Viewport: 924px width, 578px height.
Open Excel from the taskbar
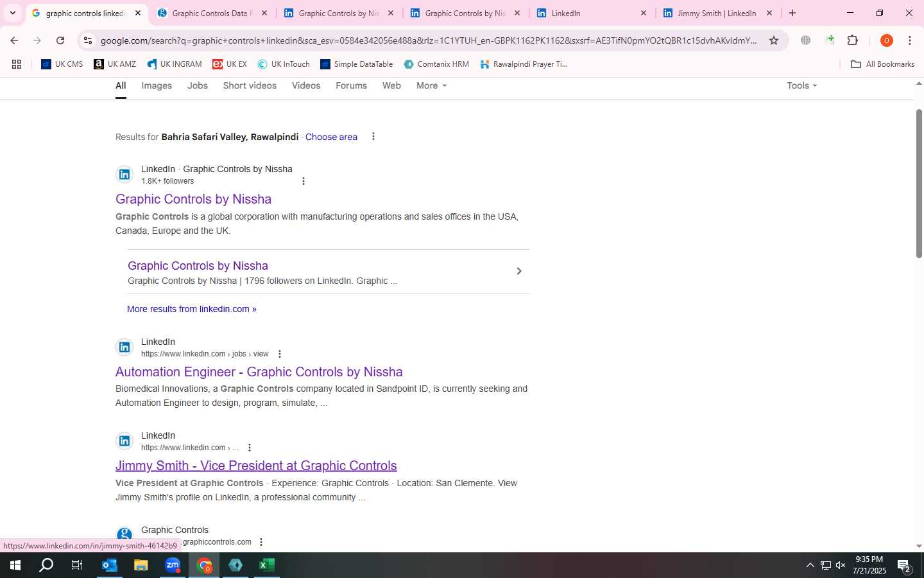click(267, 565)
